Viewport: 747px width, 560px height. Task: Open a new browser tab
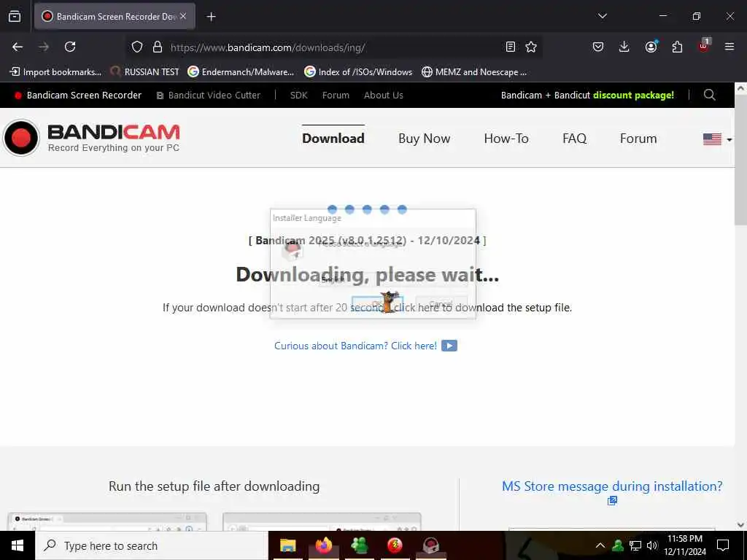tap(211, 17)
